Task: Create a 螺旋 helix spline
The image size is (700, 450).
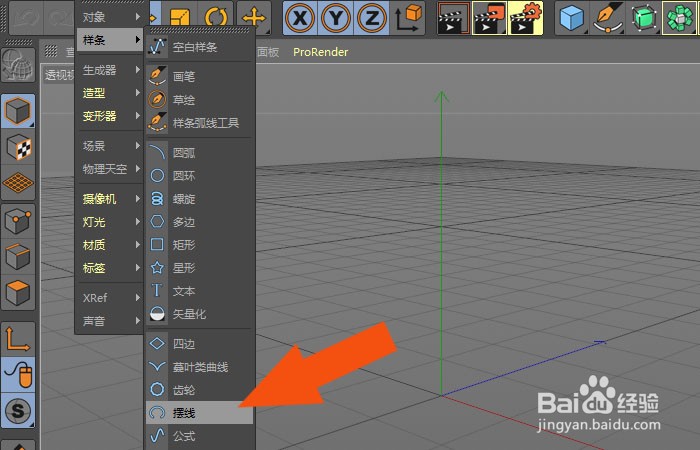Action: click(200, 199)
